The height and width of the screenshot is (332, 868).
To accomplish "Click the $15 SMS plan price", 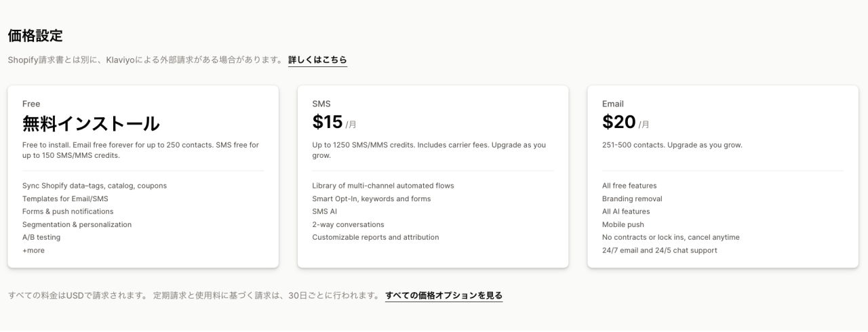I will (x=328, y=122).
